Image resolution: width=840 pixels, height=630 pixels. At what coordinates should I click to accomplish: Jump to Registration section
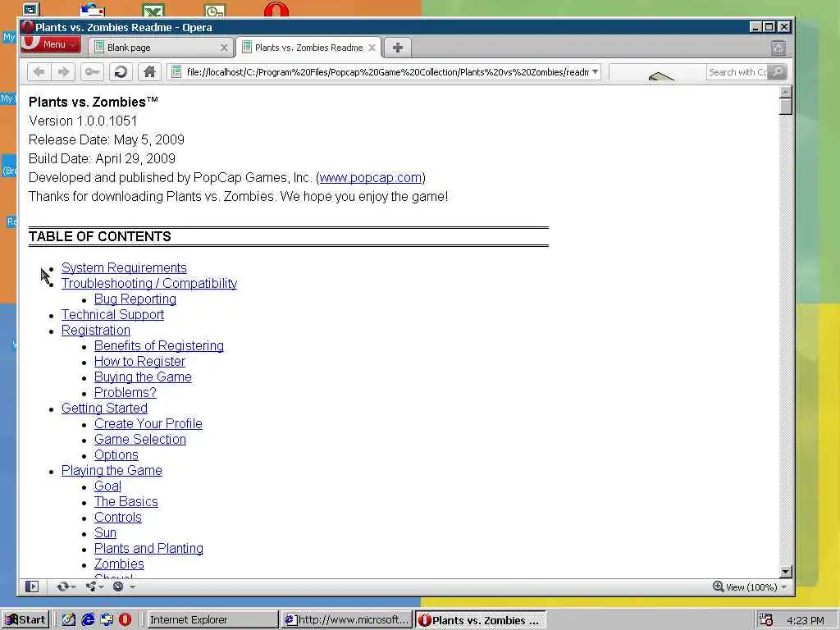(96, 330)
